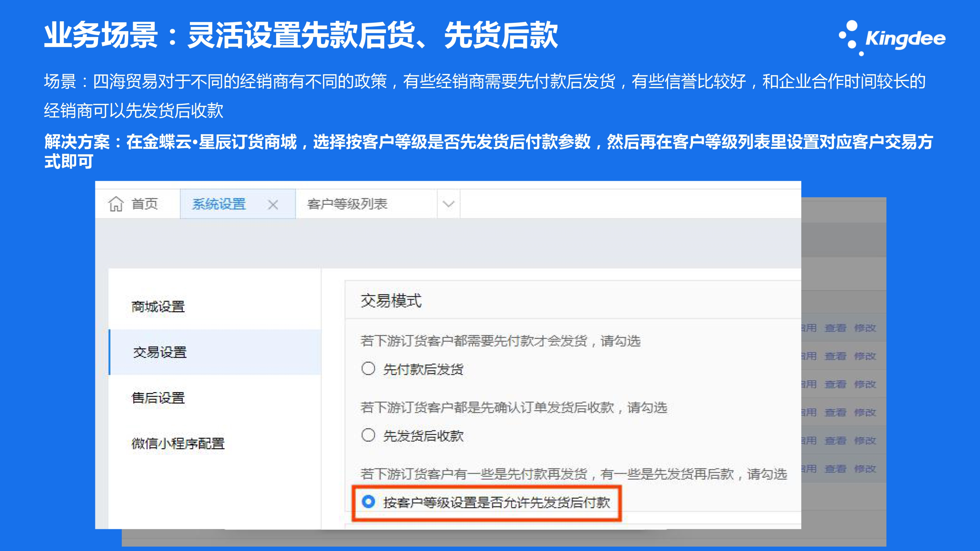This screenshot has width=980, height=551.
Task: Click 修改 link in the third row
Action: (865, 384)
